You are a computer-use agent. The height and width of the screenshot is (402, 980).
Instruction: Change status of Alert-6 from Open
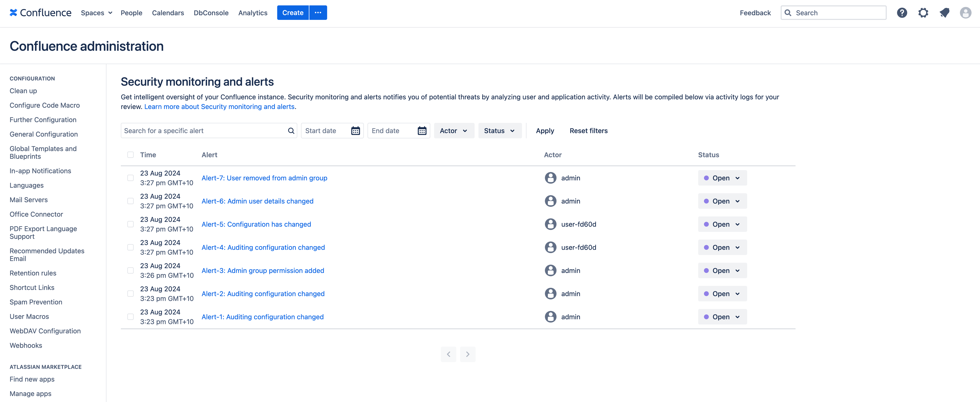(x=722, y=201)
